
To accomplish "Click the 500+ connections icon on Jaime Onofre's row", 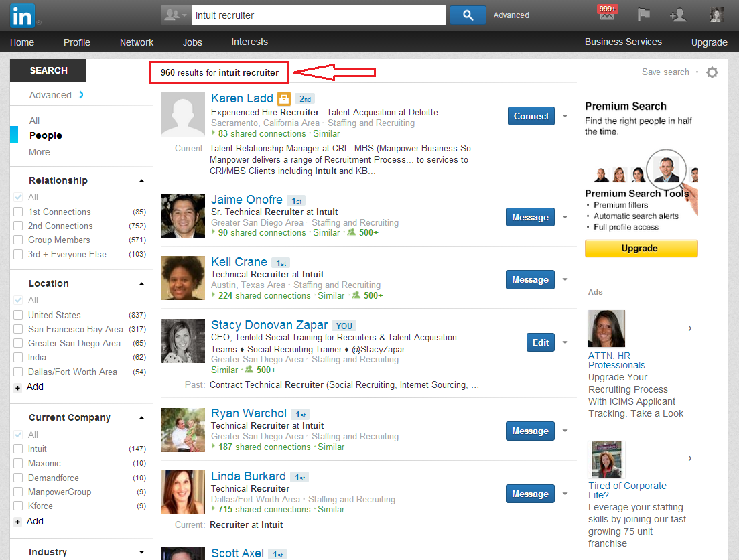I will click(x=352, y=232).
